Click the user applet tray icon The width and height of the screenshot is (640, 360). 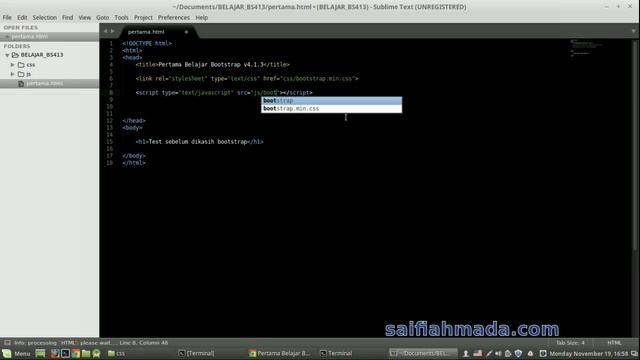[466, 353]
